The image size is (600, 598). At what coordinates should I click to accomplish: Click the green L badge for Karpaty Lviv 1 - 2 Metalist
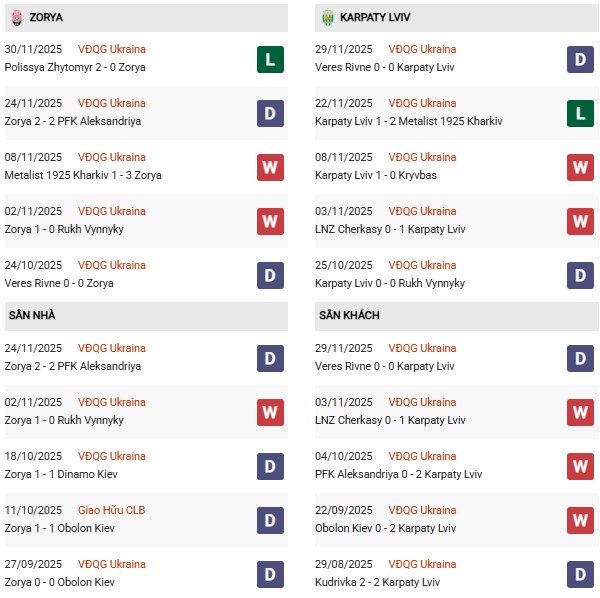pyautogui.click(x=581, y=113)
